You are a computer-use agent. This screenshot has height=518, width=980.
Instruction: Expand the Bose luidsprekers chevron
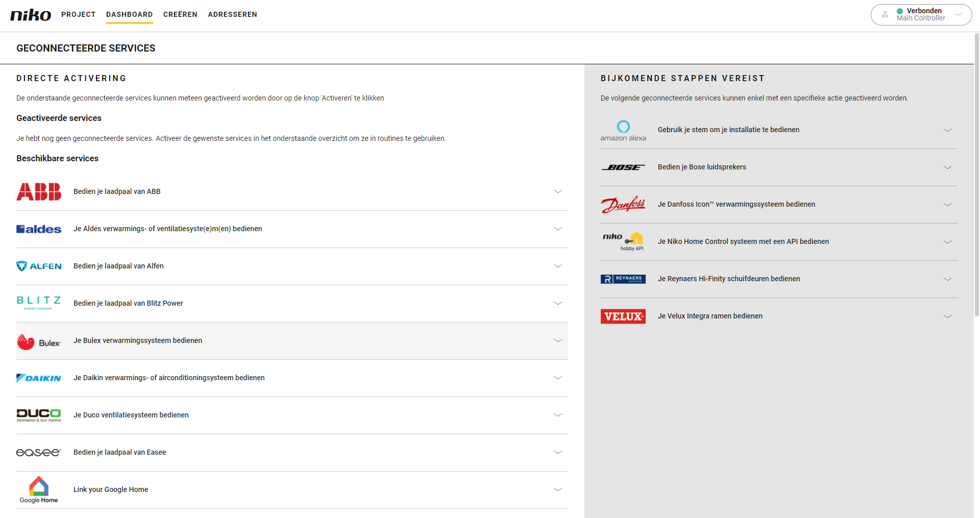point(947,167)
